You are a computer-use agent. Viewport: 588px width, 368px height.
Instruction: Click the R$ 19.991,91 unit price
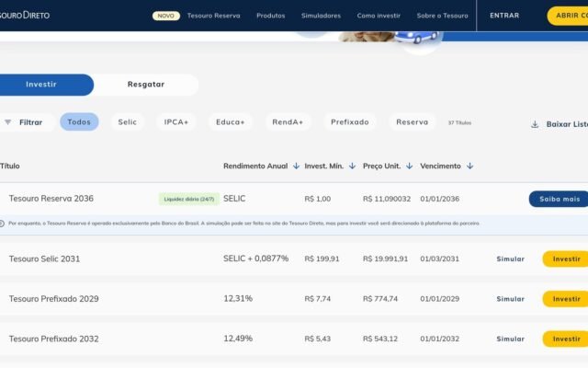385,259
